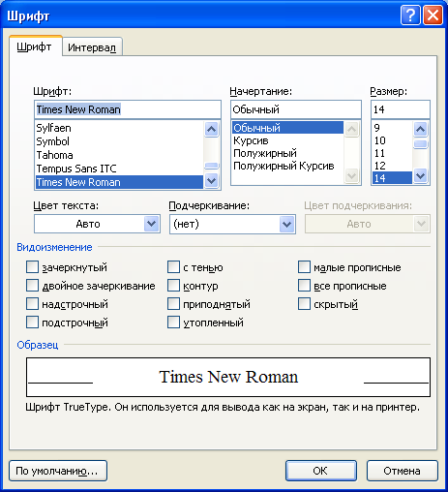This screenshot has width=448, height=492.
Task: Click the size list scroll up arrow
Action: click(x=421, y=129)
